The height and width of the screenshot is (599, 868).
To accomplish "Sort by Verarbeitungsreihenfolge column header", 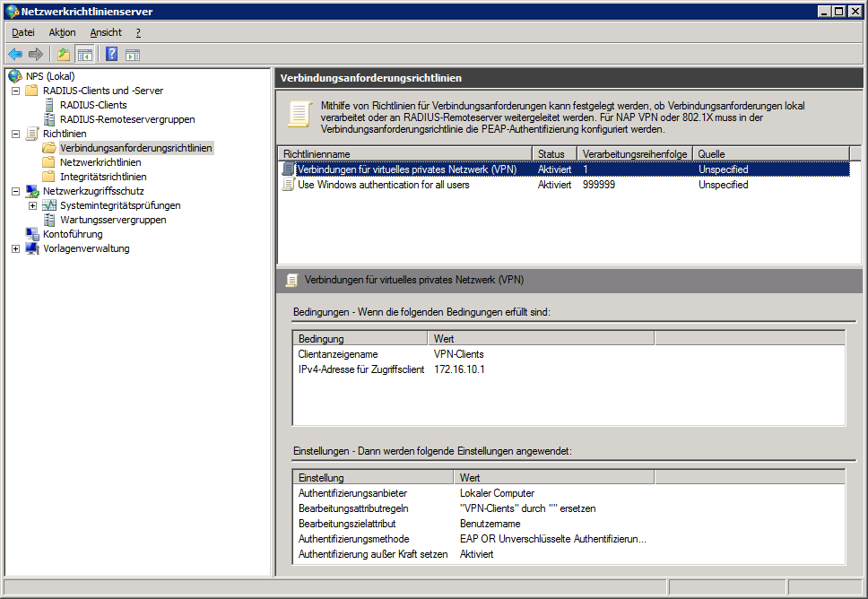I will coord(633,154).
